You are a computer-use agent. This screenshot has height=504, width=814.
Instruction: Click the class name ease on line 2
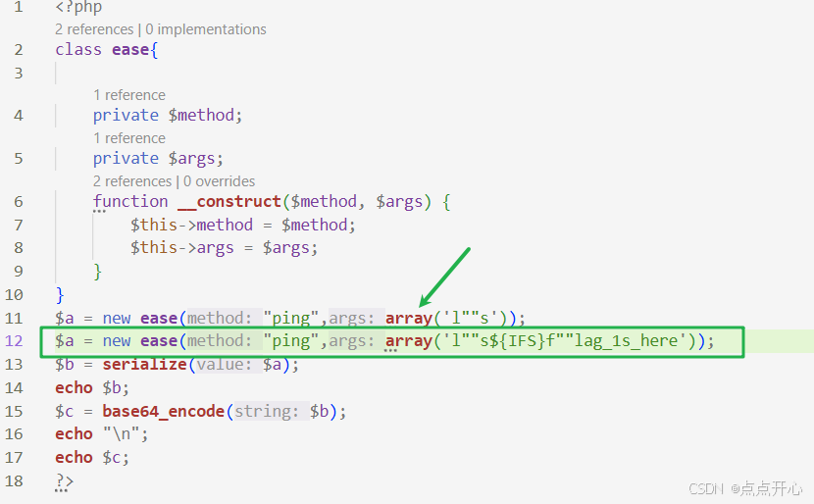tap(130, 50)
